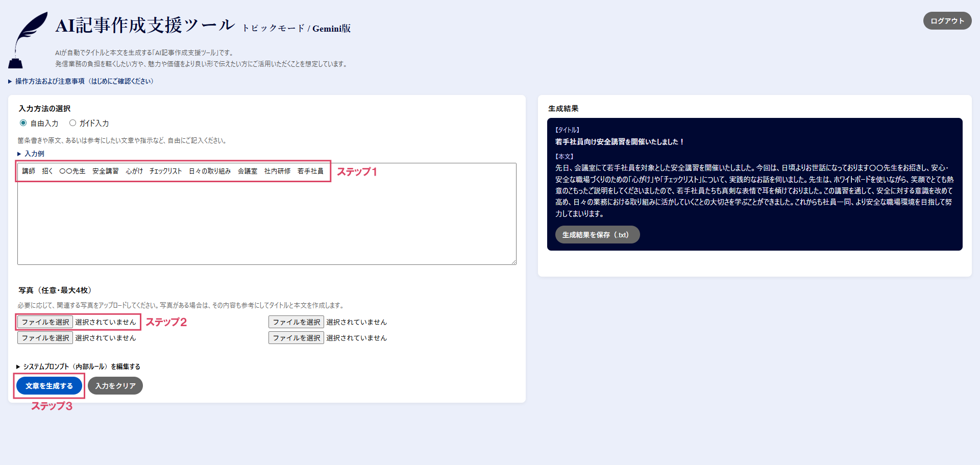Expand the 入力例 disclosure triangle
The width and height of the screenshot is (980, 465).
19,154
